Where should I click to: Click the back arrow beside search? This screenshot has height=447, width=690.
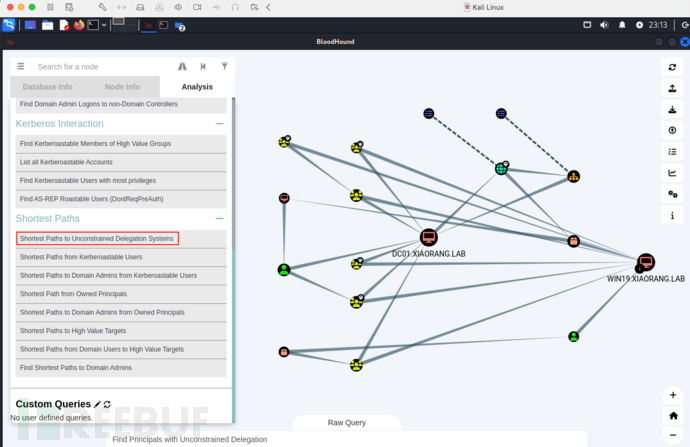(203, 66)
